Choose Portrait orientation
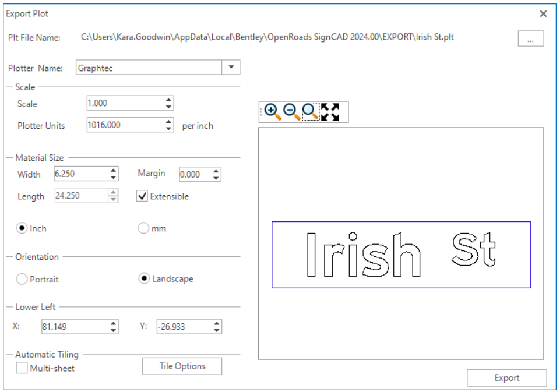 click(22, 279)
